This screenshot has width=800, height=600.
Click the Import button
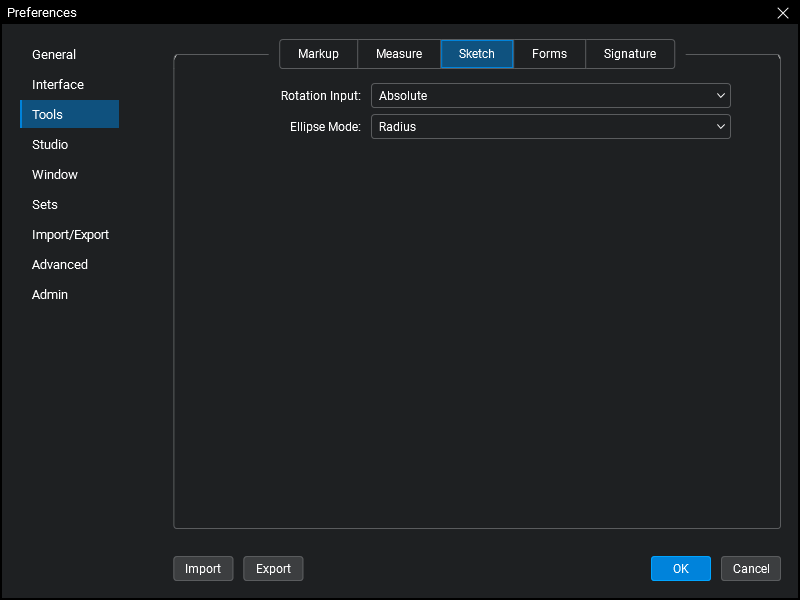coord(203,569)
